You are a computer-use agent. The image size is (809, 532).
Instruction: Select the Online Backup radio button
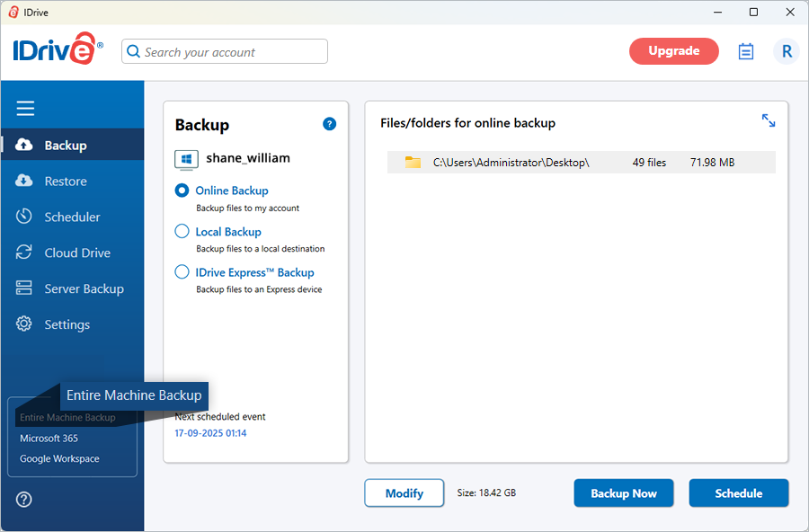pyautogui.click(x=182, y=191)
